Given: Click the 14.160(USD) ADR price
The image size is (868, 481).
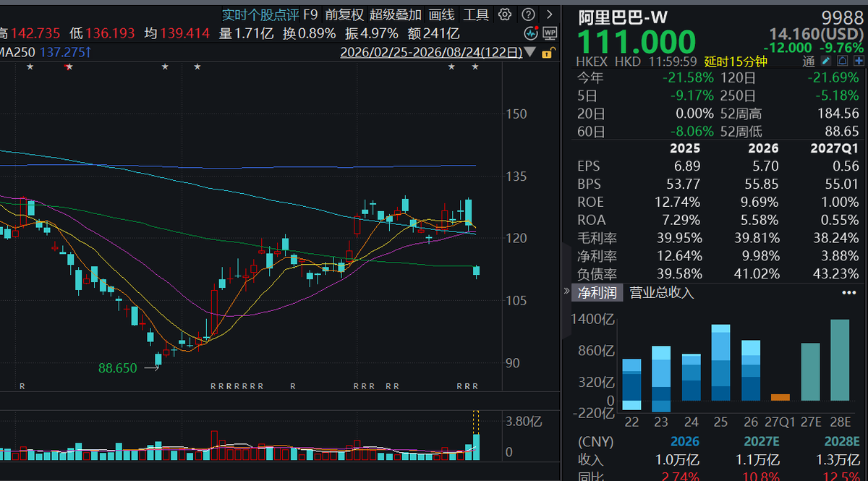Looking at the screenshot, I should coord(816,34).
